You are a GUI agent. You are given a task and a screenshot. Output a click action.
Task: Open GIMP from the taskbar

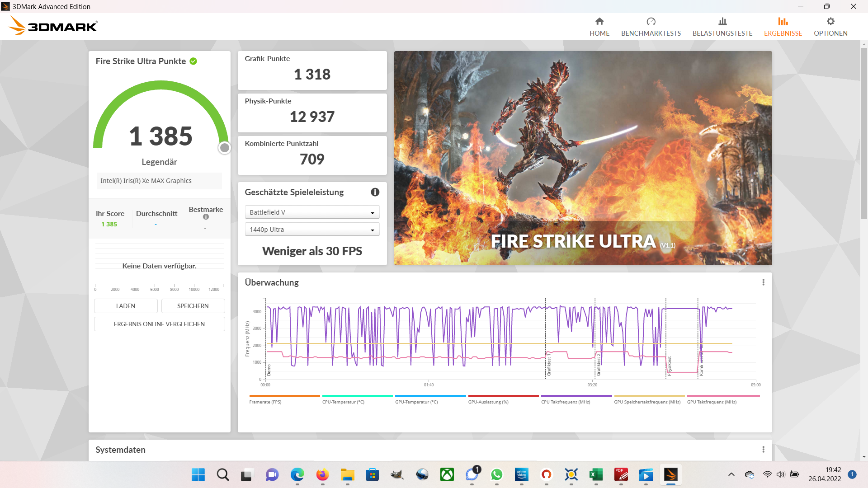tap(397, 474)
